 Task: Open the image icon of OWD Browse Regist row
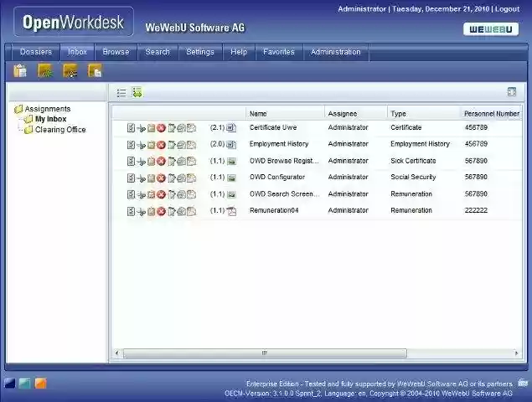coord(231,161)
